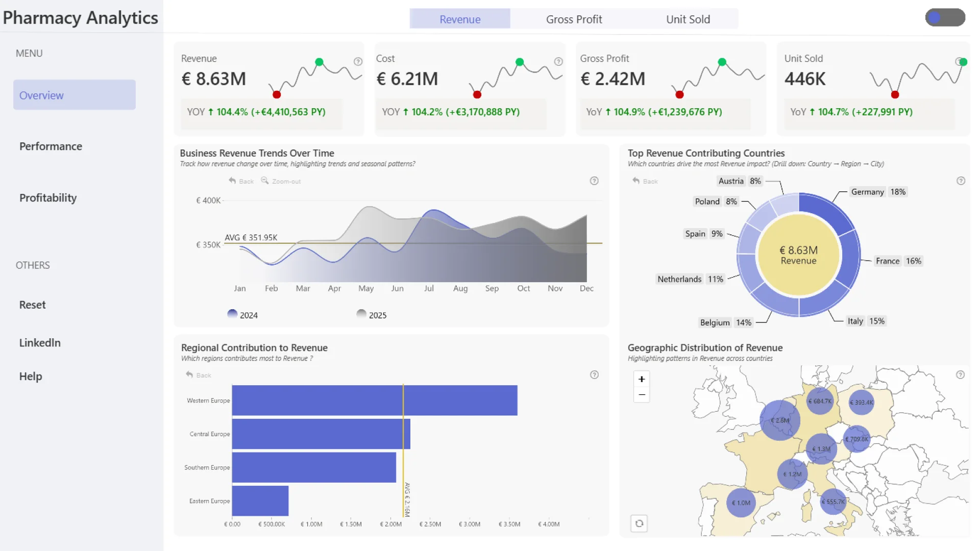Toggle the dark mode switch

tap(945, 18)
